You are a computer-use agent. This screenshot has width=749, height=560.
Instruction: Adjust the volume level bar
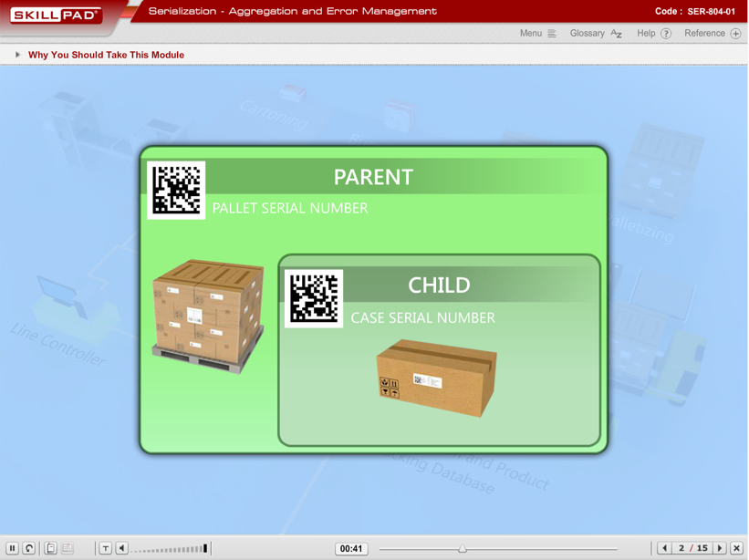point(170,548)
